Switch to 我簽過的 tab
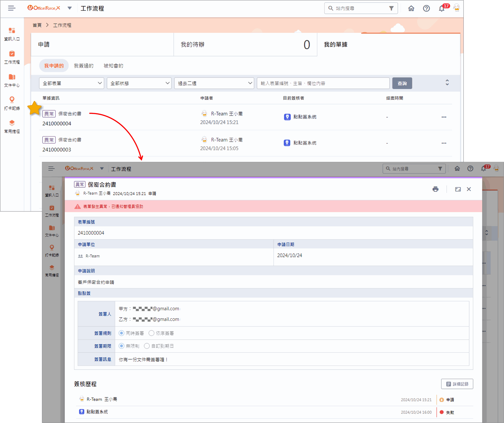 pos(84,66)
